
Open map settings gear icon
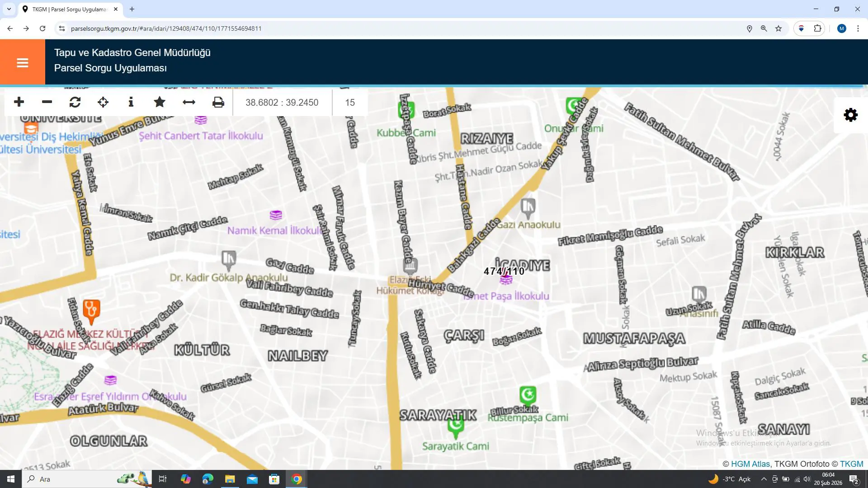point(851,115)
